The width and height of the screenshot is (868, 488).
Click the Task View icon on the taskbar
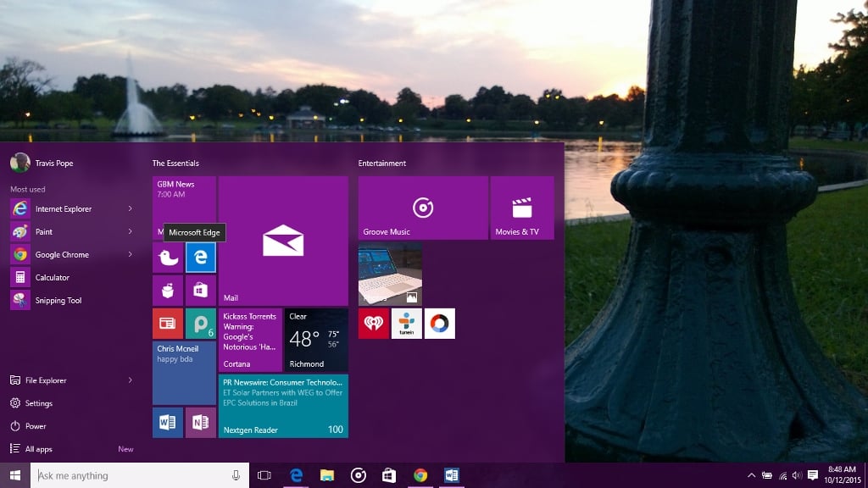click(x=265, y=475)
